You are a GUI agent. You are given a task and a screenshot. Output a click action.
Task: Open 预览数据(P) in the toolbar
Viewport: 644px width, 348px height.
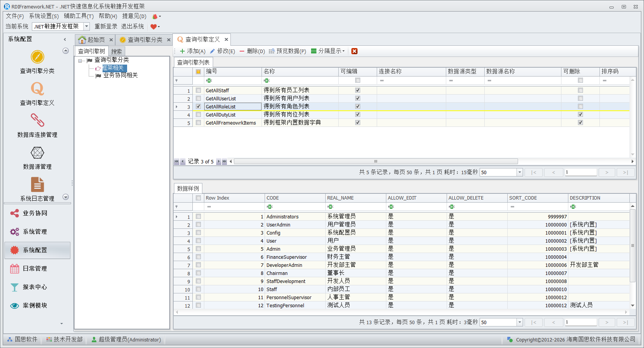pyautogui.click(x=287, y=51)
